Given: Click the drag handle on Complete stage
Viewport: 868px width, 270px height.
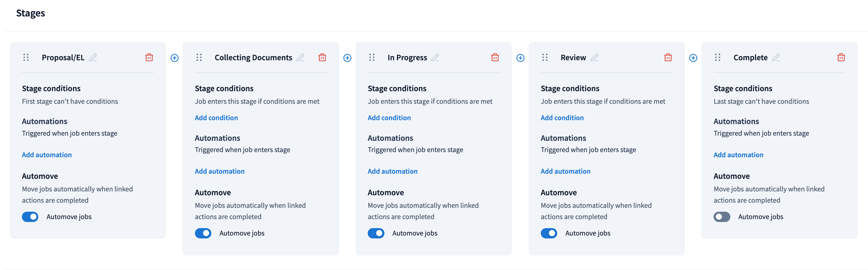Looking at the screenshot, I should coord(717,57).
